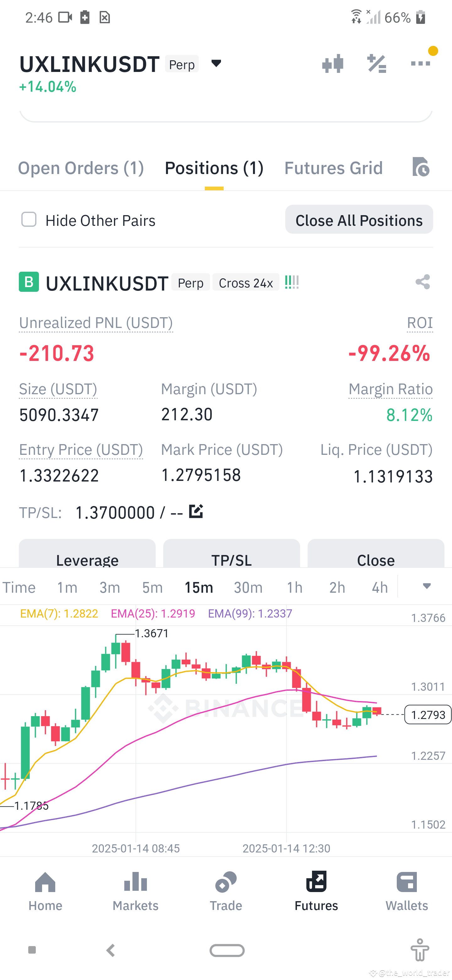Check the Hide Other Pairs checkbox
Screen dimensions: 452x980
coord(29,220)
